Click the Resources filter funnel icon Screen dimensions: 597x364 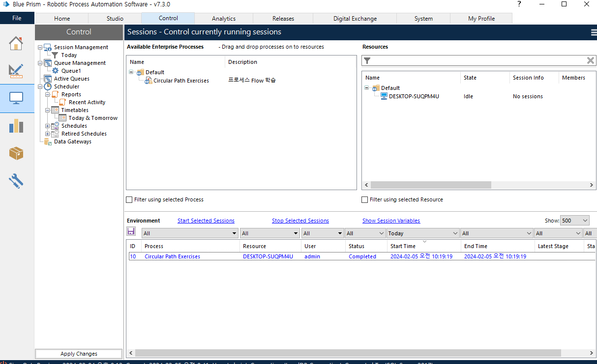pos(367,60)
